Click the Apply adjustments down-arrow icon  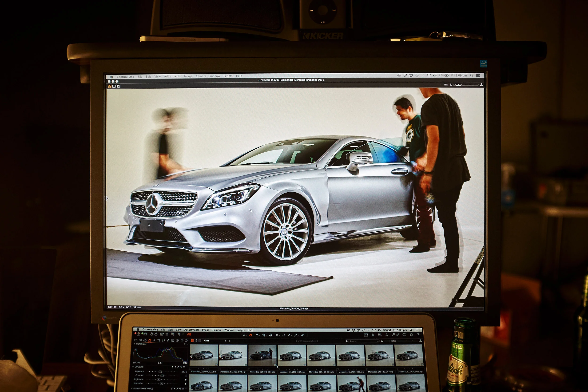tap(398, 335)
